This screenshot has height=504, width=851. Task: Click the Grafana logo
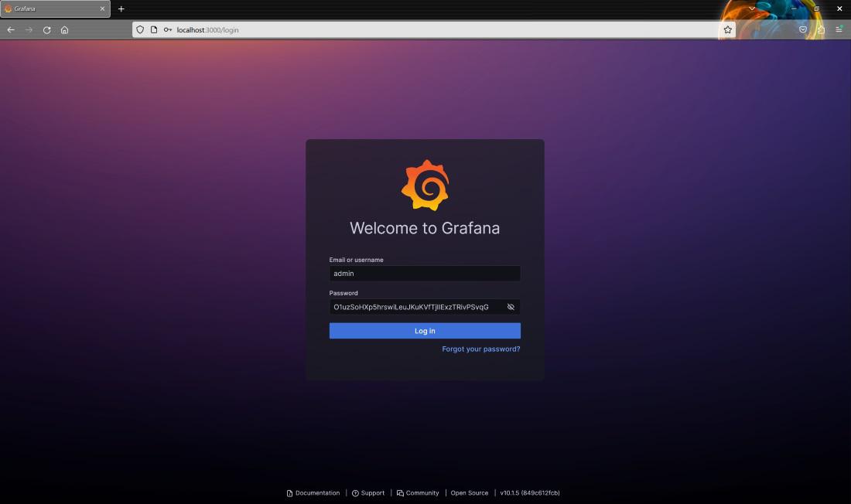425,185
